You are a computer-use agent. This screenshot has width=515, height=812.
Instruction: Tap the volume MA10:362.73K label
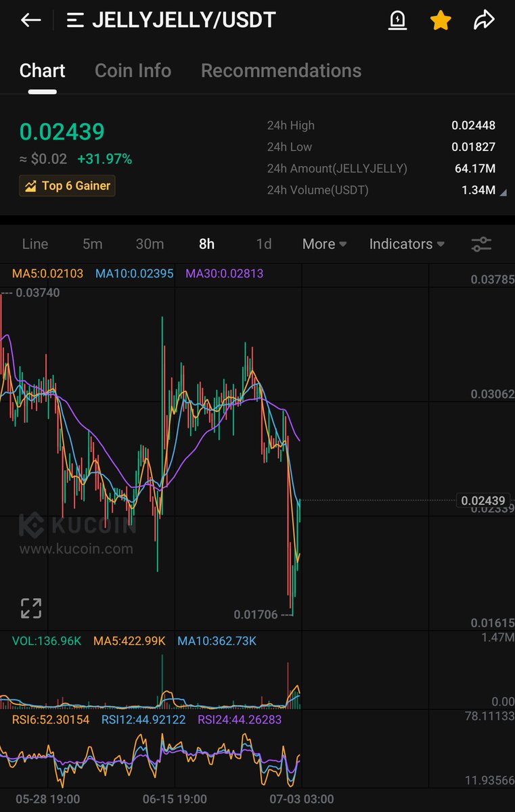click(x=217, y=641)
